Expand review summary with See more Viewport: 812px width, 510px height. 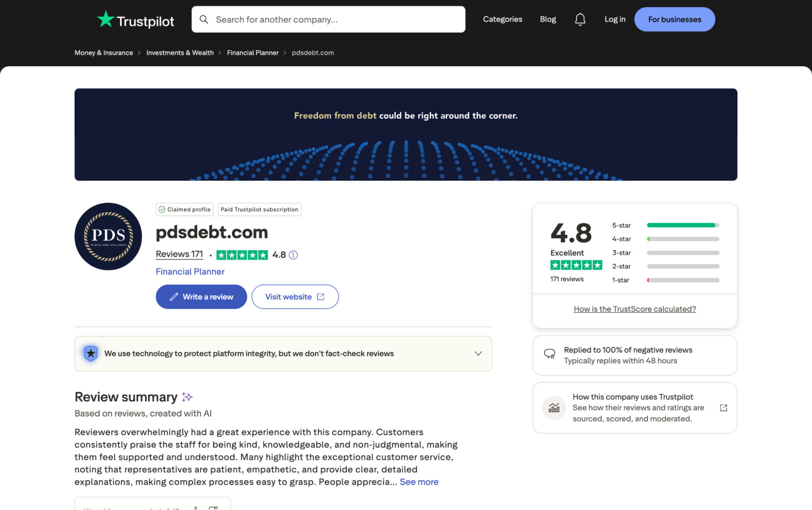pos(419,482)
